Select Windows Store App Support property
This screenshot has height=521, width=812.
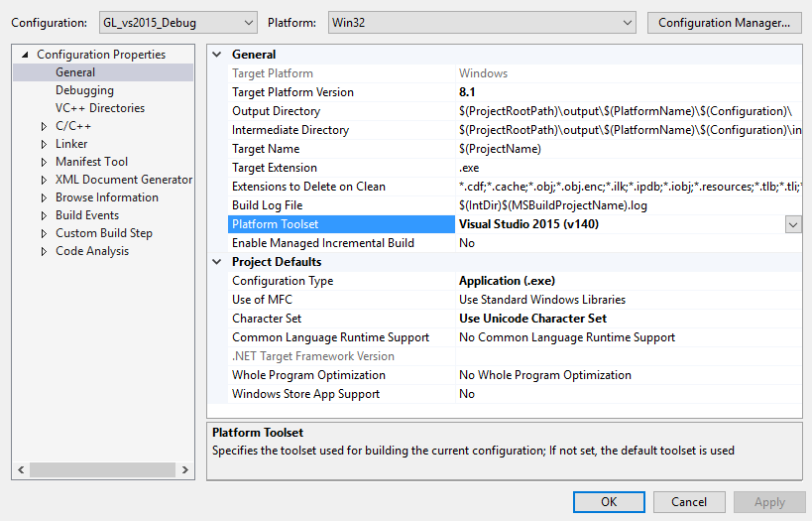pyautogui.click(x=305, y=394)
